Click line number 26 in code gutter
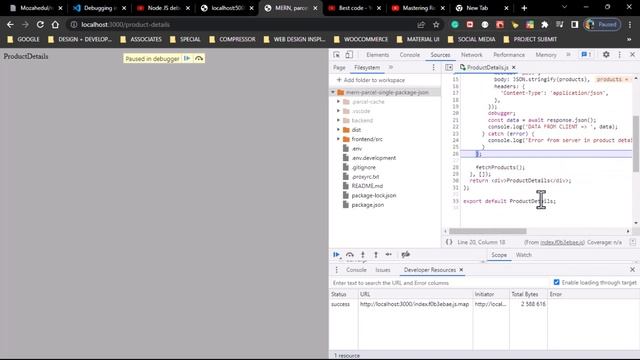Screen dimensions: 640x360 click(x=456, y=154)
